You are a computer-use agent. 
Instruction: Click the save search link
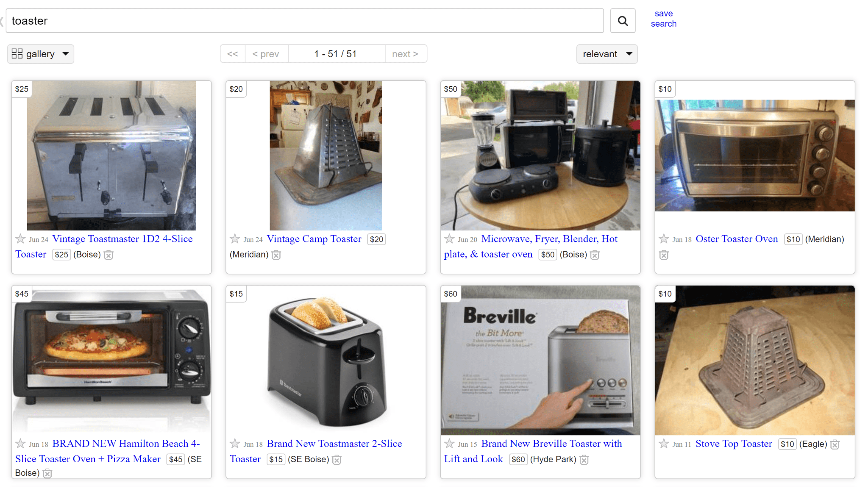(x=663, y=18)
